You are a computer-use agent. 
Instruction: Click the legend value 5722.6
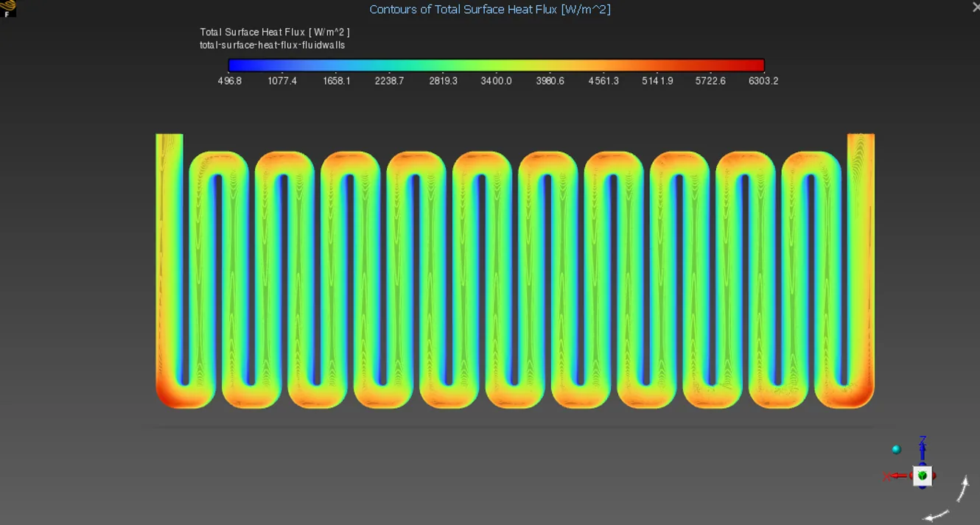[x=710, y=81]
